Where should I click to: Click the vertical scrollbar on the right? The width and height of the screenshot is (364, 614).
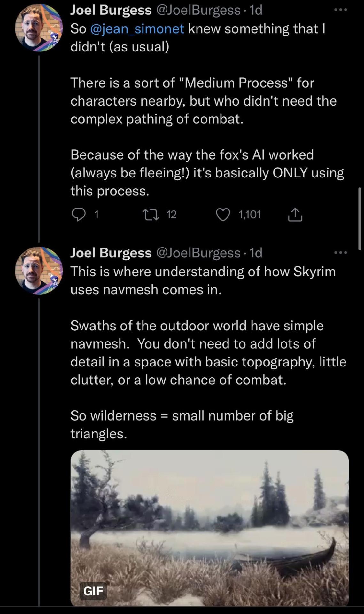tap(360, 219)
